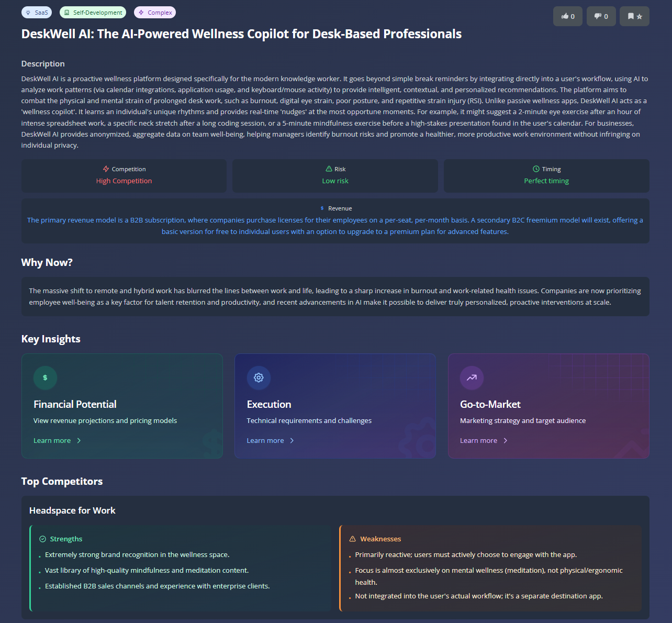Screen dimensions: 672x623
Task: Click the lightning bolt Competition icon
Action: [106, 169]
